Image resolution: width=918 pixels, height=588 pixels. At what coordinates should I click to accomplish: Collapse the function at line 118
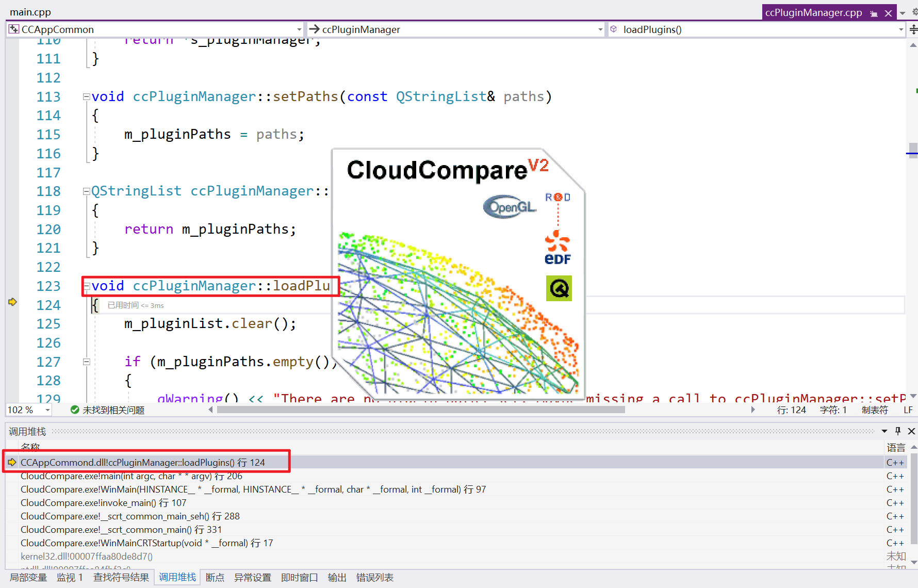click(87, 191)
